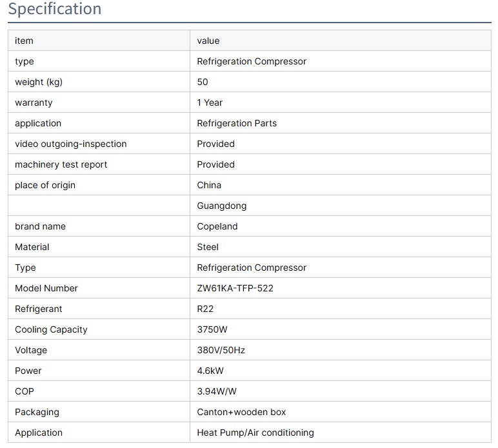The width and height of the screenshot is (498, 448).
Task: Click the Refrigeration Parts application value
Action: 237,123
